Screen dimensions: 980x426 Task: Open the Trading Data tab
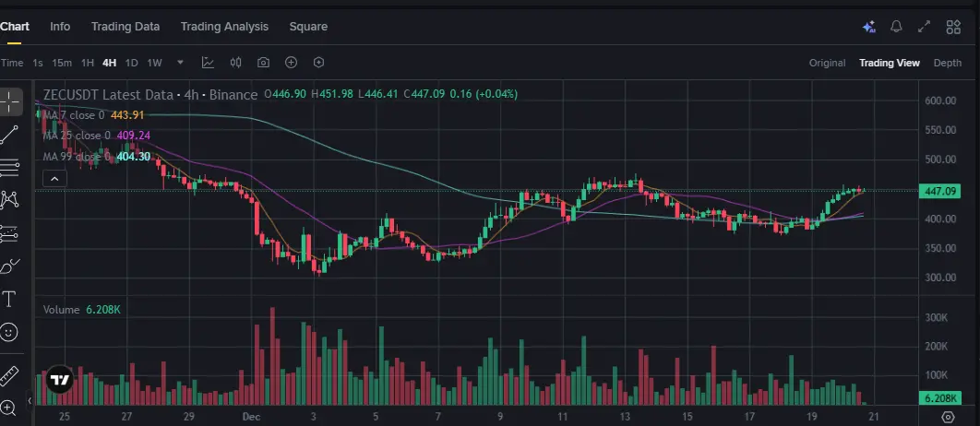pos(125,27)
